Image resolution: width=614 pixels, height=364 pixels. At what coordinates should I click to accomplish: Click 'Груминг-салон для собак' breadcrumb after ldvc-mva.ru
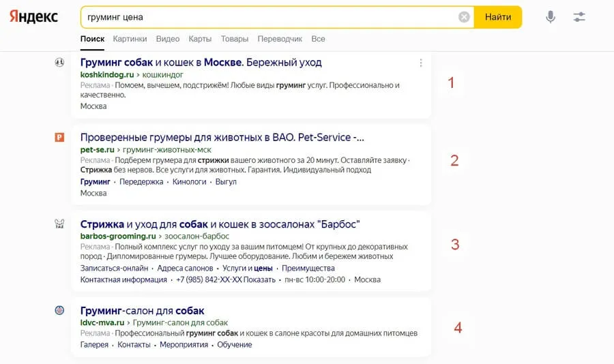pyautogui.click(x=180, y=322)
